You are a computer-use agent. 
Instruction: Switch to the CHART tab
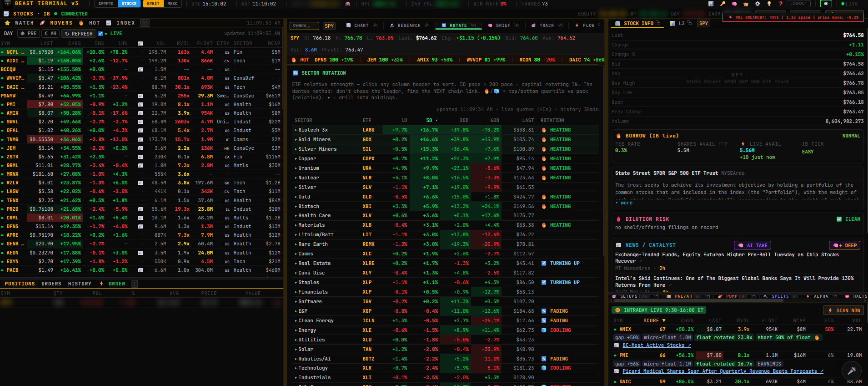point(361,25)
